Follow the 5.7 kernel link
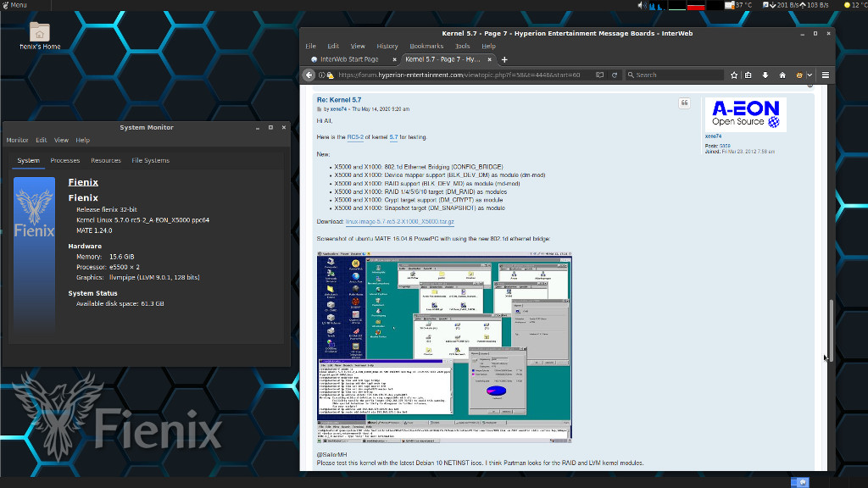 (x=393, y=137)
